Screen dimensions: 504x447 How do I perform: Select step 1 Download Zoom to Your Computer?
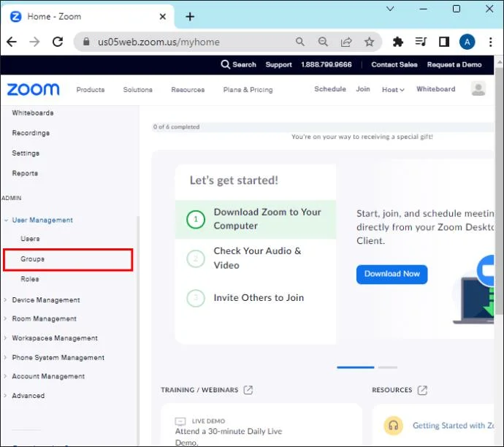click(x=256, y=219)
